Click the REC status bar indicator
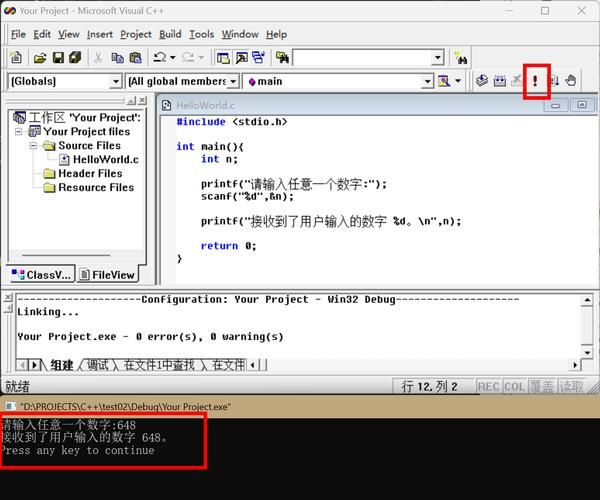 click(488, 386)
